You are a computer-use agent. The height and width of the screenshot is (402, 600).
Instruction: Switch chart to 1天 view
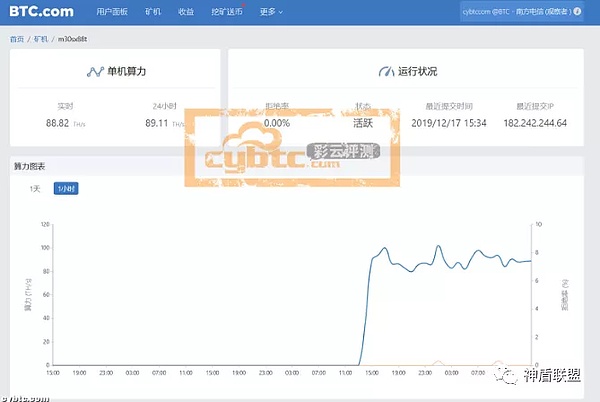tap(35, 188)
